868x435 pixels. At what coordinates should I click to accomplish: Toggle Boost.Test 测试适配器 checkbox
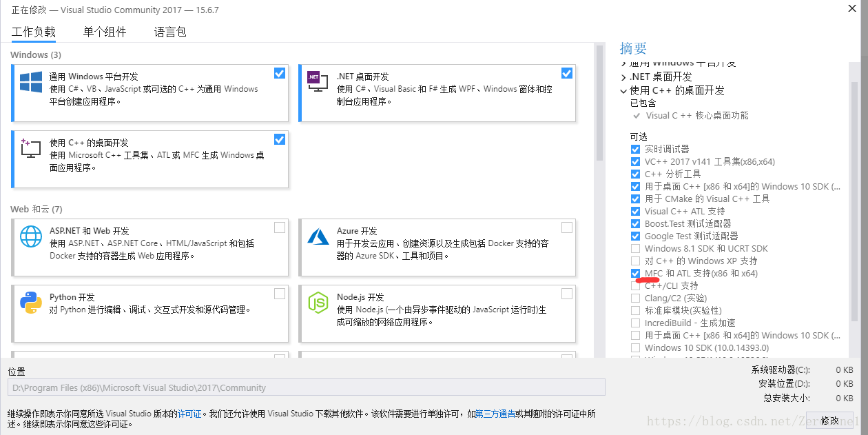(x=635, y=223)
